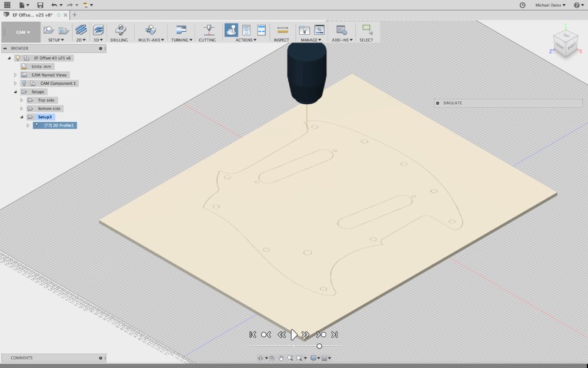588x368 pixels.
Task: Expand the CAM Named Views node
Action: pos(15,75)
